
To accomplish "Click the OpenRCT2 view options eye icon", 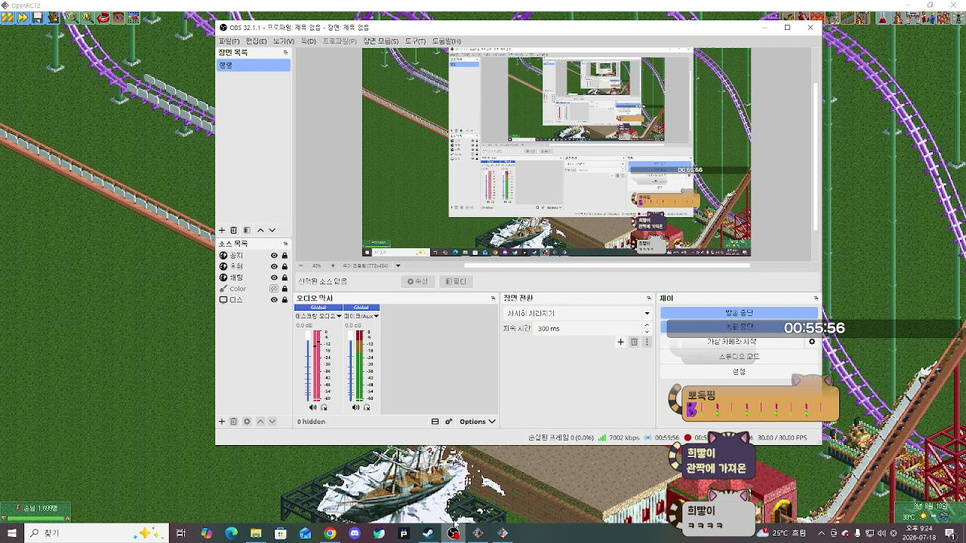I will coord(118,18).
